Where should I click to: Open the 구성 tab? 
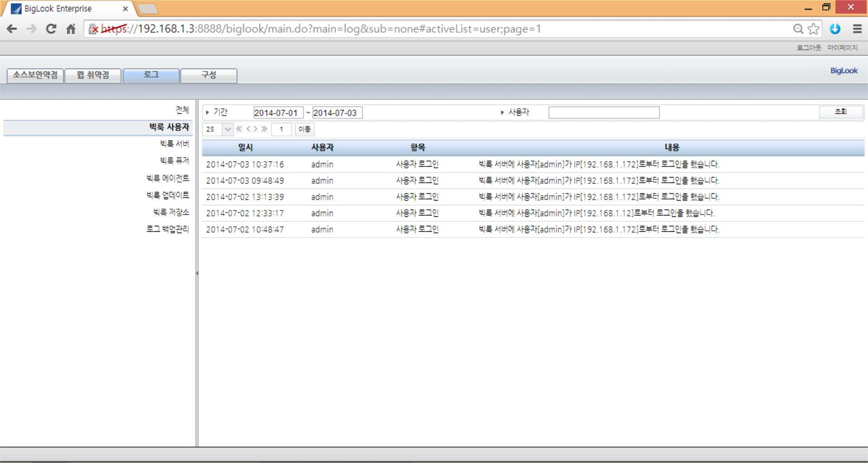click(209, 75)
